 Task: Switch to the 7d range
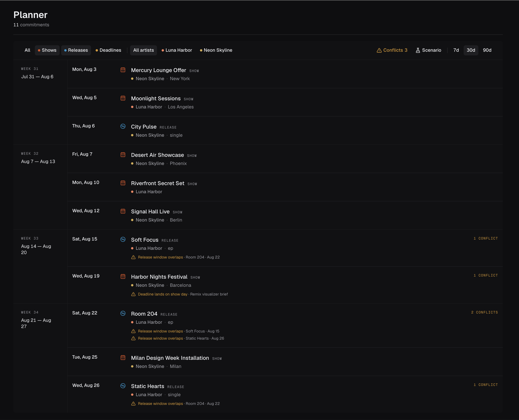click(x=456, y=50)
